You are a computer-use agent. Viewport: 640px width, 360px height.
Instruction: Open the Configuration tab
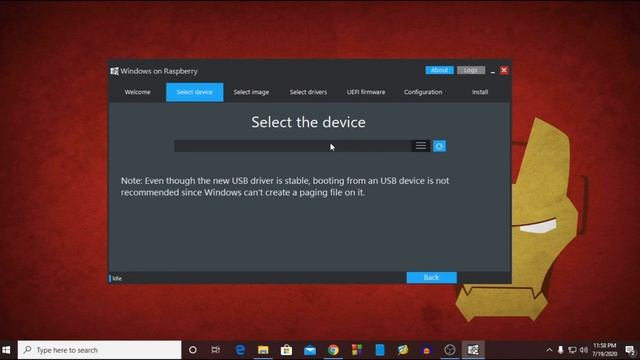pos(423,92)
